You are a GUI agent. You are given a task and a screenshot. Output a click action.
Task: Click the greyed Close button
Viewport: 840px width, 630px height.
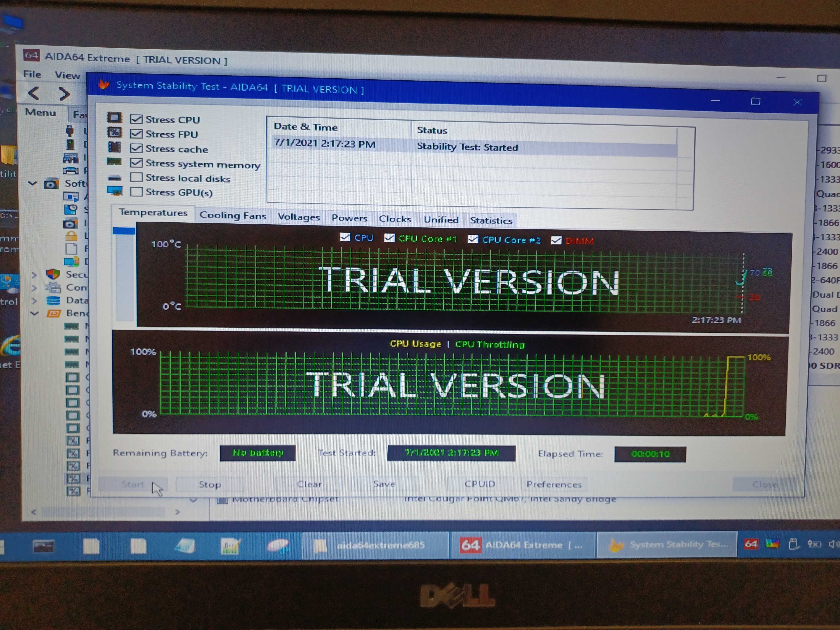(x=765, y=484)
